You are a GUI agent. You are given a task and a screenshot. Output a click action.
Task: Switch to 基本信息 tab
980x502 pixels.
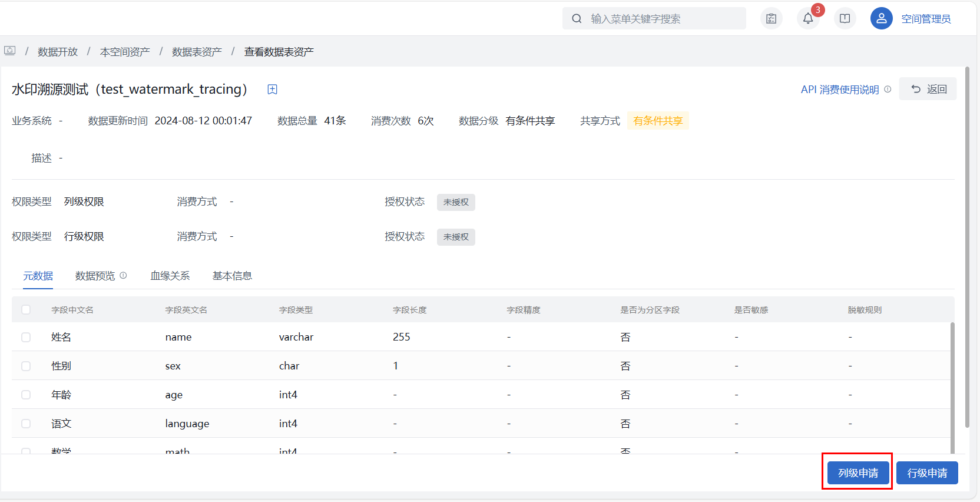[x=232, y=276]
